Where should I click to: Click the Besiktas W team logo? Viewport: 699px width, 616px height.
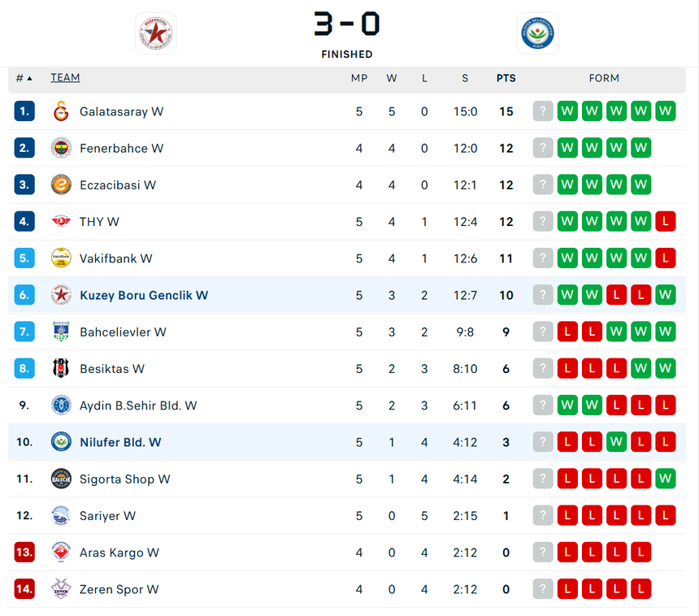(61, 369)
